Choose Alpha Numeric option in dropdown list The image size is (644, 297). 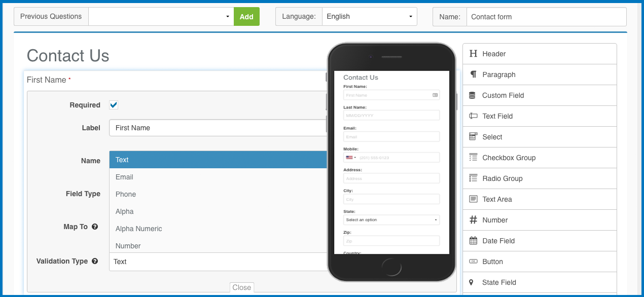tap(218, 229)
